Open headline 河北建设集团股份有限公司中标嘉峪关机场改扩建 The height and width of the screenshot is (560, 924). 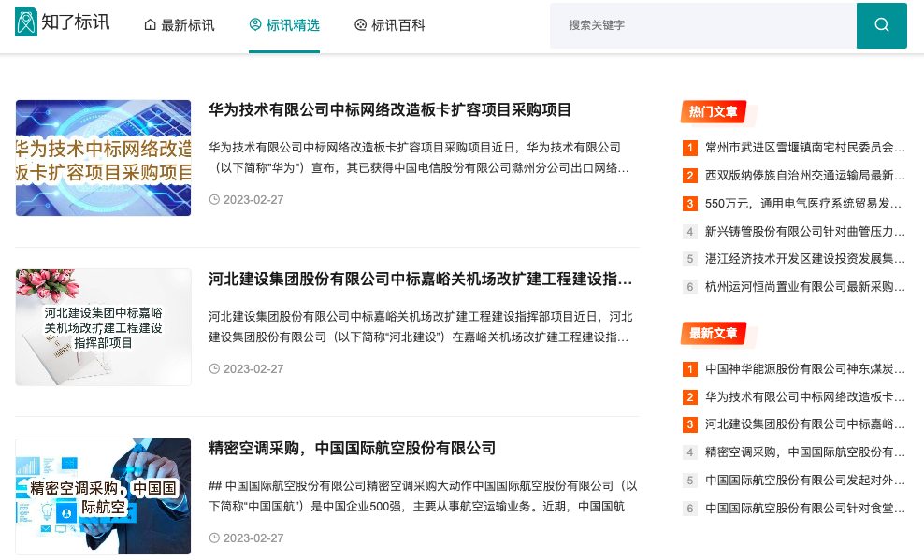[x=420, y=280]
